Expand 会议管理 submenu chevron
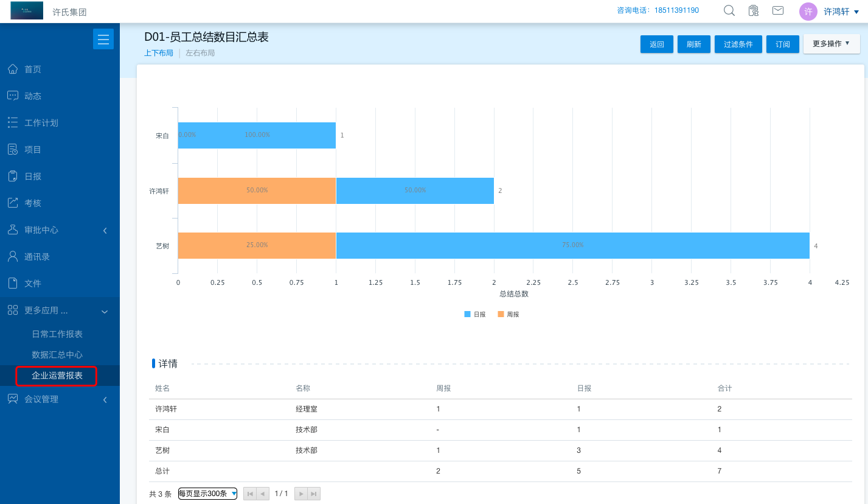868x504 pixels. tap(105, 399)
